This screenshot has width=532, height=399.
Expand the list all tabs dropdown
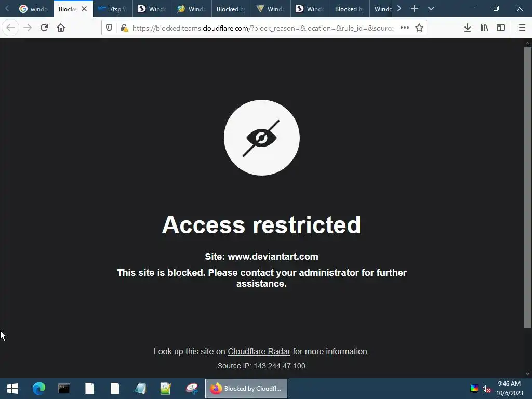coord(431,9)
